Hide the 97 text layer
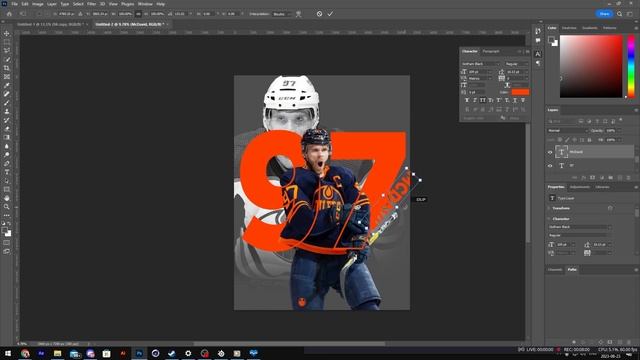 click(550, 166)
